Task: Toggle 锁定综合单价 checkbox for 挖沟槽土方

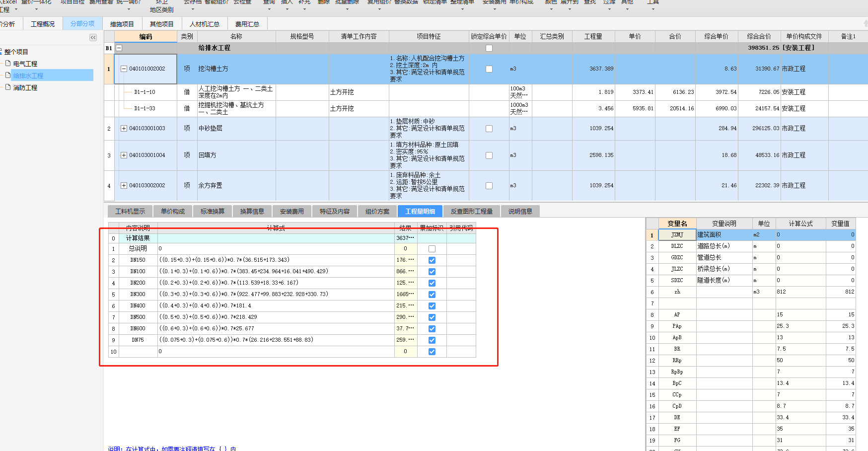Action: click(x=489, y=69)
